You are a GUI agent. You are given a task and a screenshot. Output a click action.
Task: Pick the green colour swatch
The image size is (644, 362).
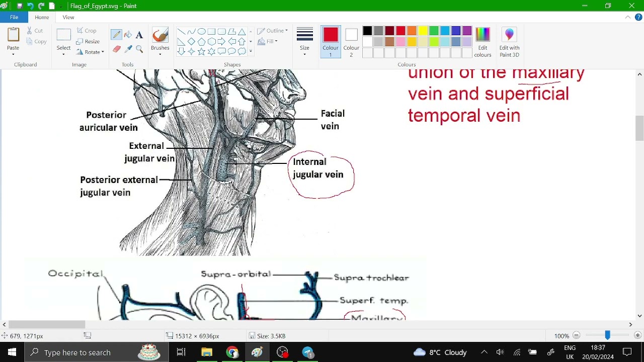coord(434,31)
